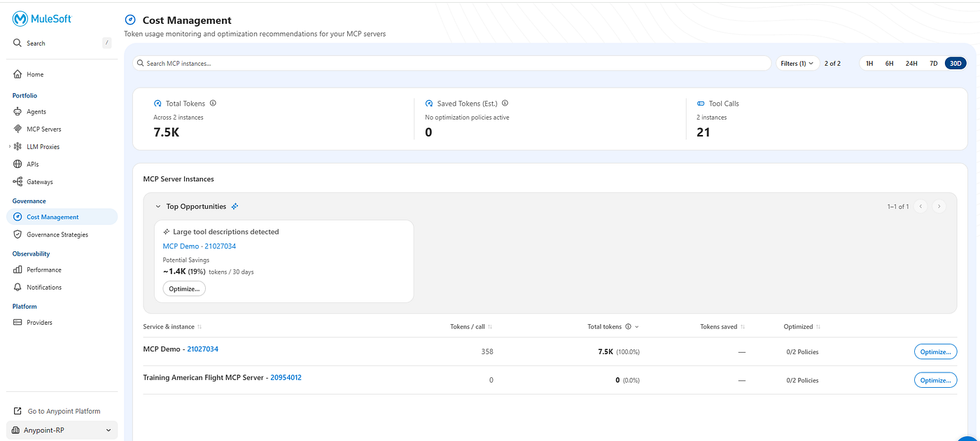Click the Go to Anypoint Platform external-link icon
This screenshot has height=441, width=980.
click(18, 411)
